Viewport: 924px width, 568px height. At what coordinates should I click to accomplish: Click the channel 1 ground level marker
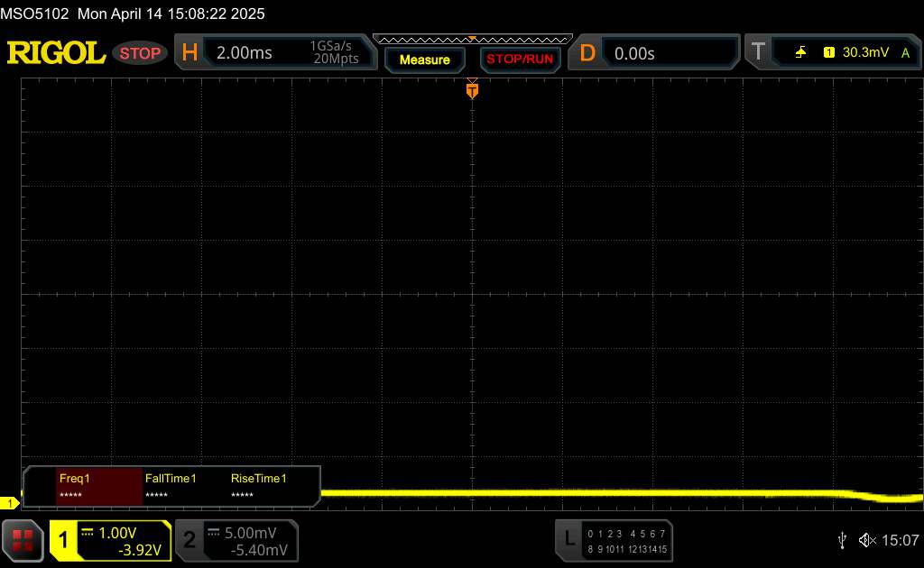click(9, 503)
